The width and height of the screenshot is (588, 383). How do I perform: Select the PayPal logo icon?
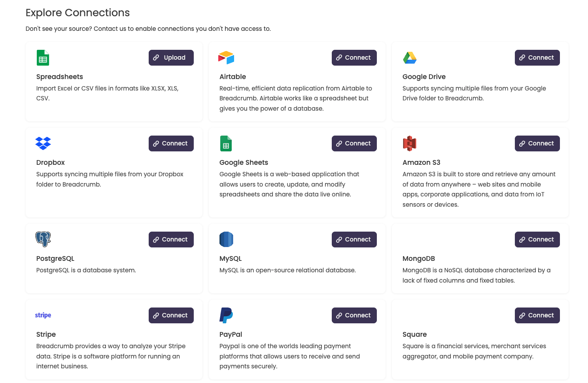[x=226, y=315]
